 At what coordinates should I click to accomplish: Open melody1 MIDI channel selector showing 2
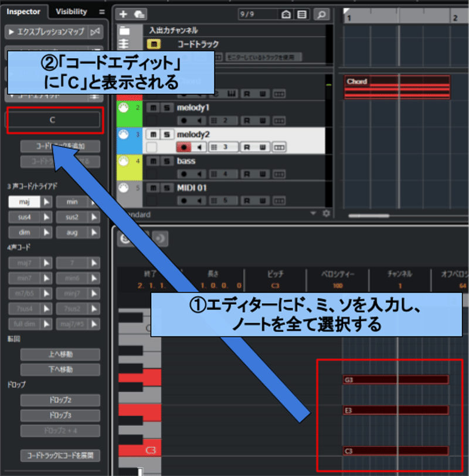(223, 121)
